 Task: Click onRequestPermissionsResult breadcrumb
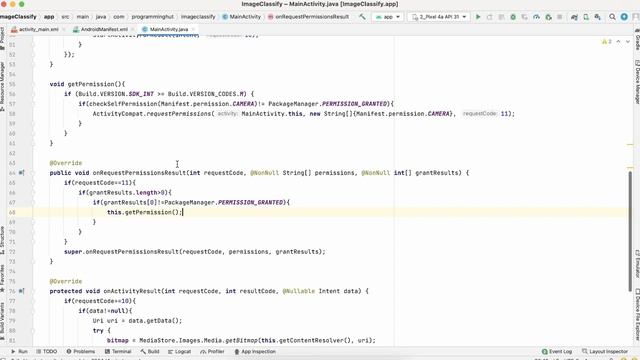click(309, 17)
